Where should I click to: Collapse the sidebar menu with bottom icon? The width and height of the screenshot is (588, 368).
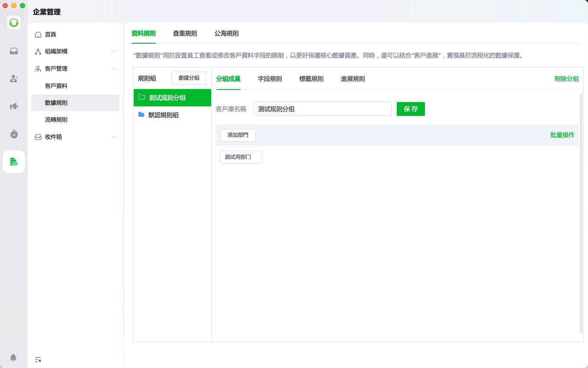tap(38, 359)
